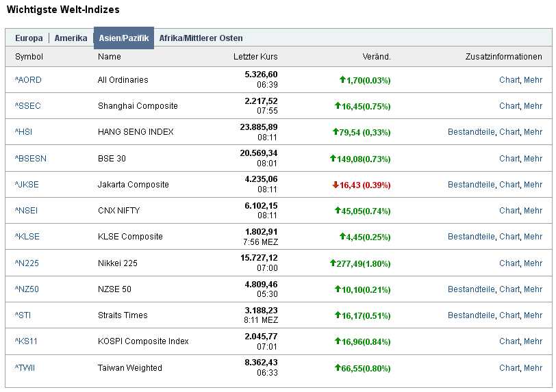
Task: Switch to the Europa tab
Action: point(29,38)
